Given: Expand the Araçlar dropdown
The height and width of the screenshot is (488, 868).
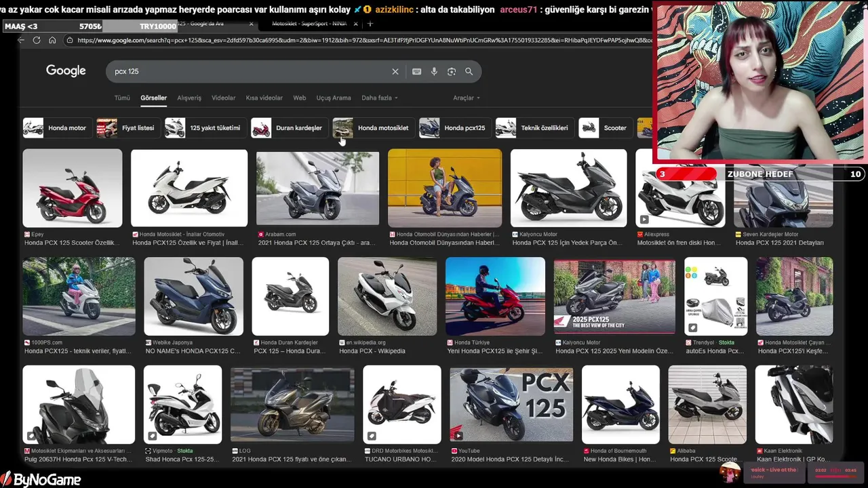Looking at the screenshot, I should click(x=467, y=98).
